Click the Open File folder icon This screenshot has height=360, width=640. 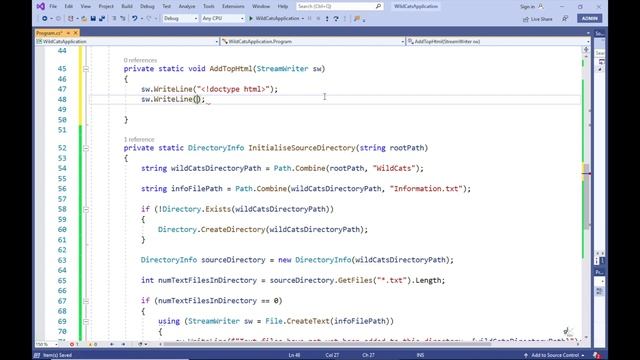click(x=84, y=19)
